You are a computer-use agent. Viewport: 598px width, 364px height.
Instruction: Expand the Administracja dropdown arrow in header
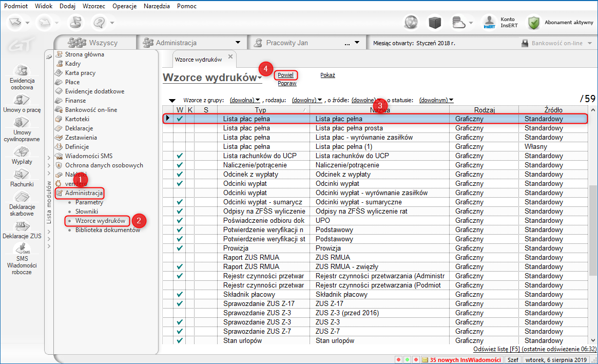pos(238,43)
